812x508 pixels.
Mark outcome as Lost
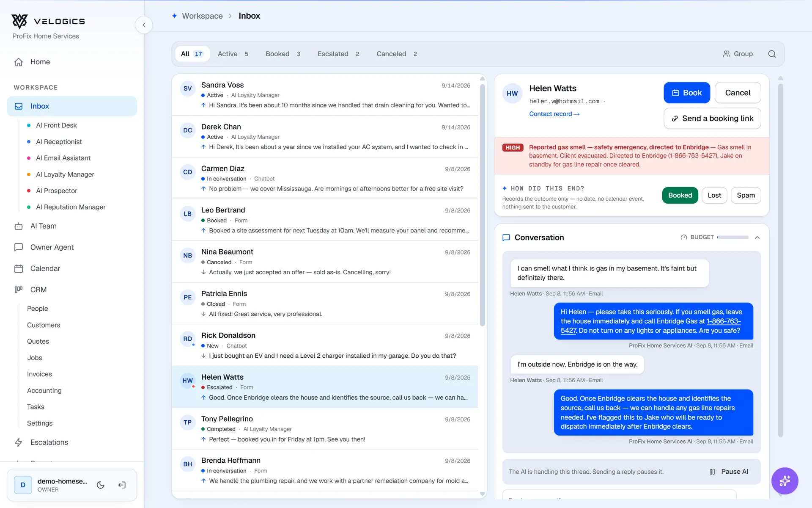pyautogui.click(x=714, y=195)
